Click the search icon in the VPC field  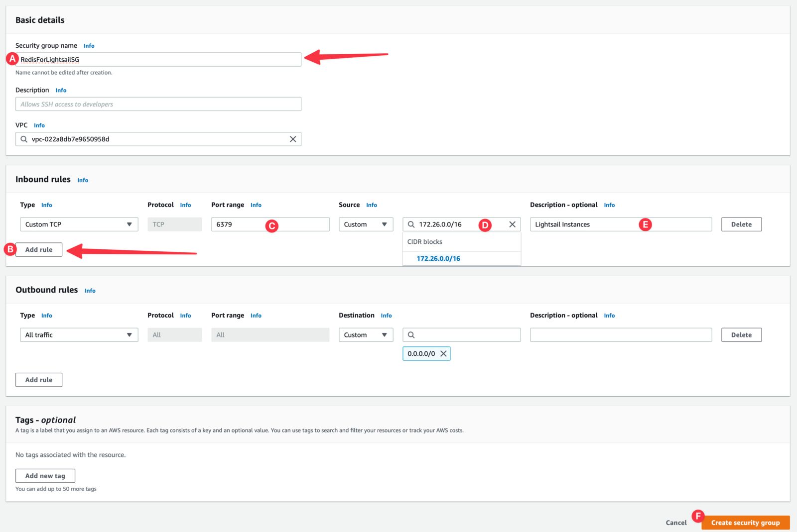pos(24,139)
